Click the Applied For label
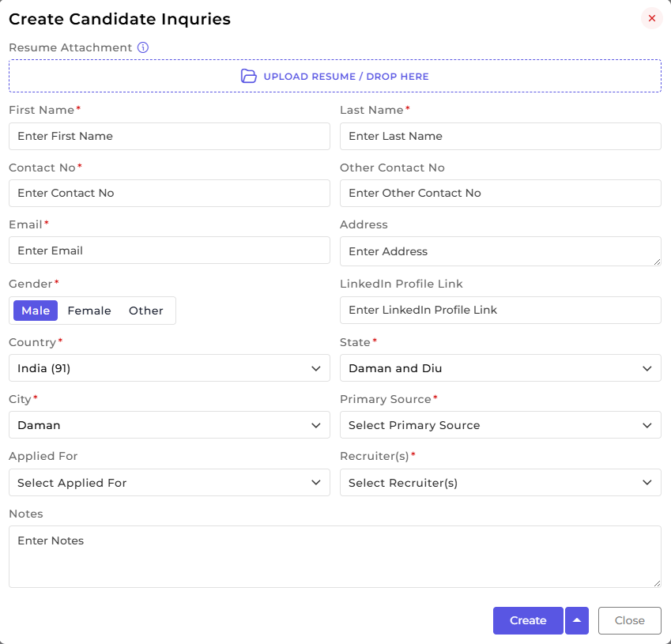This screenshot has width=671, height=644. 43,456
